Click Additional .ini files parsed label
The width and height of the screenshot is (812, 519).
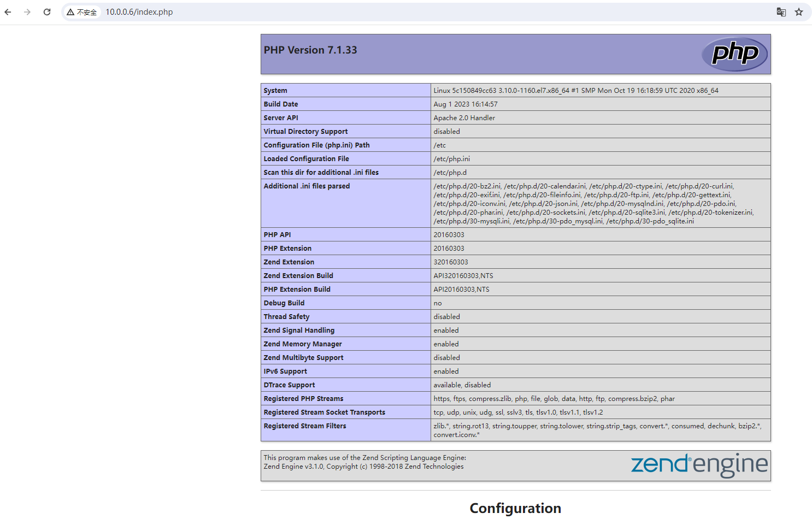[307, 186]
